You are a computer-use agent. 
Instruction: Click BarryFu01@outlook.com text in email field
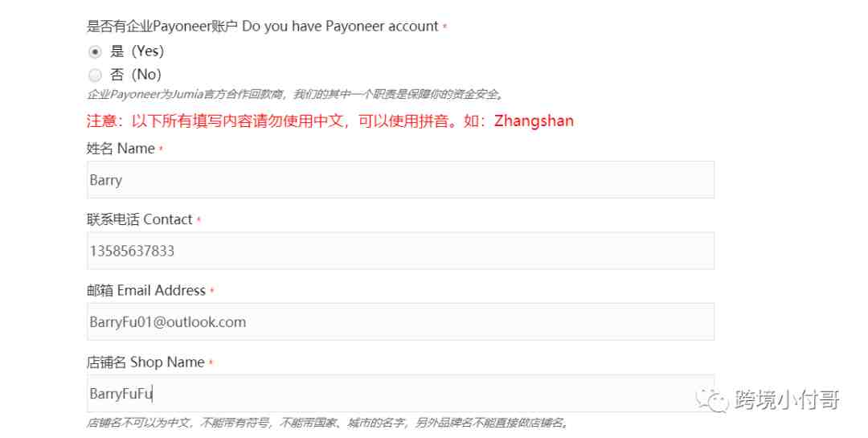pos(168,322)
